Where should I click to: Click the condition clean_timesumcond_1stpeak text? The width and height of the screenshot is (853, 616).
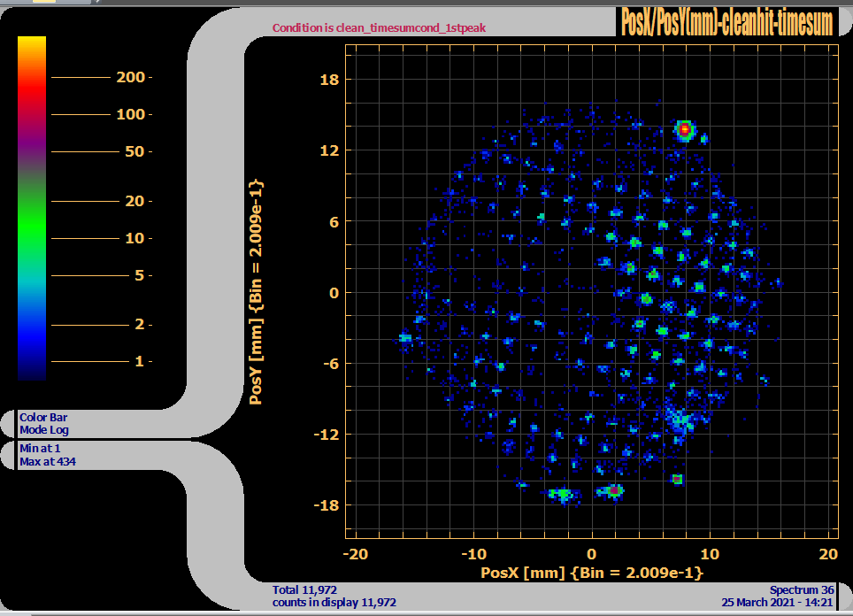[x=379, y=28]
